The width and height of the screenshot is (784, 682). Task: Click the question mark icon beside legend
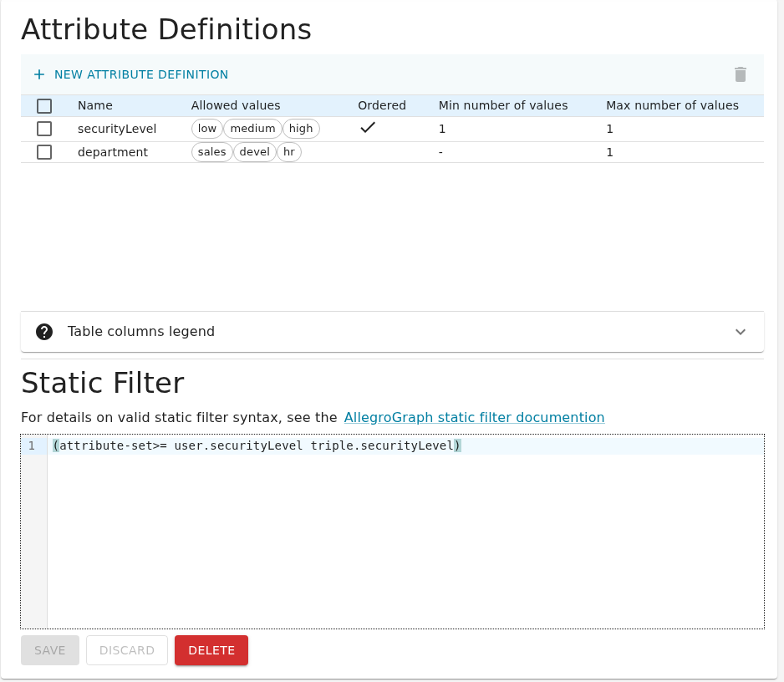[44, 332]
